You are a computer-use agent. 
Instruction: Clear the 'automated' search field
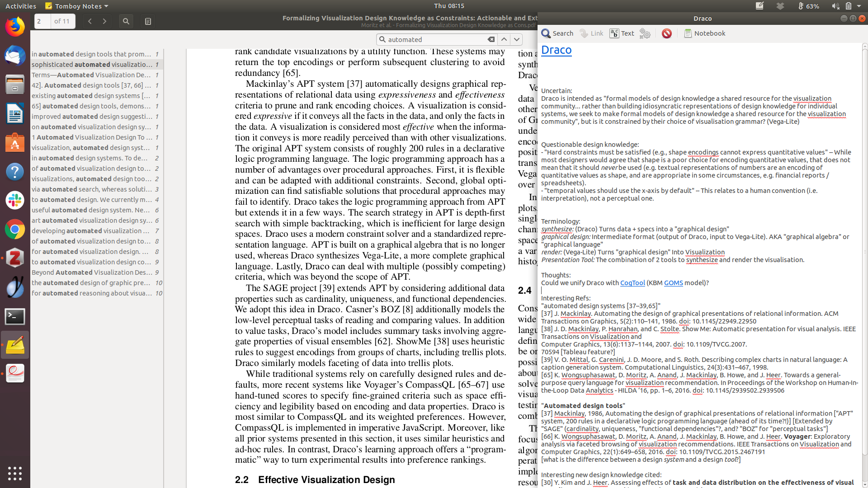pyautogui.click(x=491, y=40)
